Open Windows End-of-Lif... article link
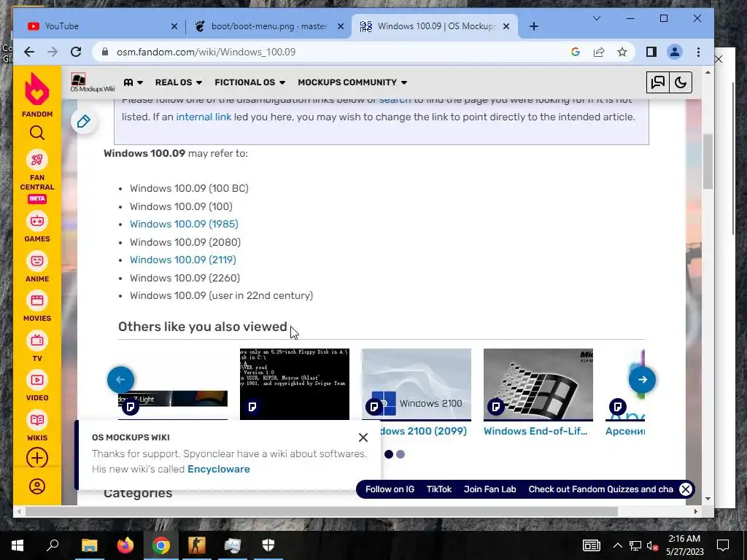The width and height of the screenshot is (747, 560). pyautogui.click(x=535, y=431)
